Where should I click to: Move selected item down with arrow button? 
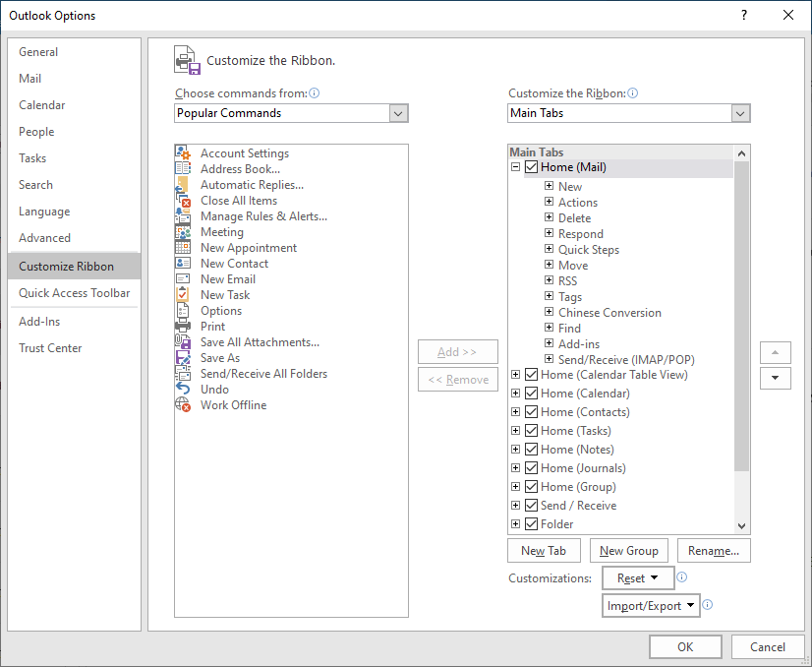point(776,378)
